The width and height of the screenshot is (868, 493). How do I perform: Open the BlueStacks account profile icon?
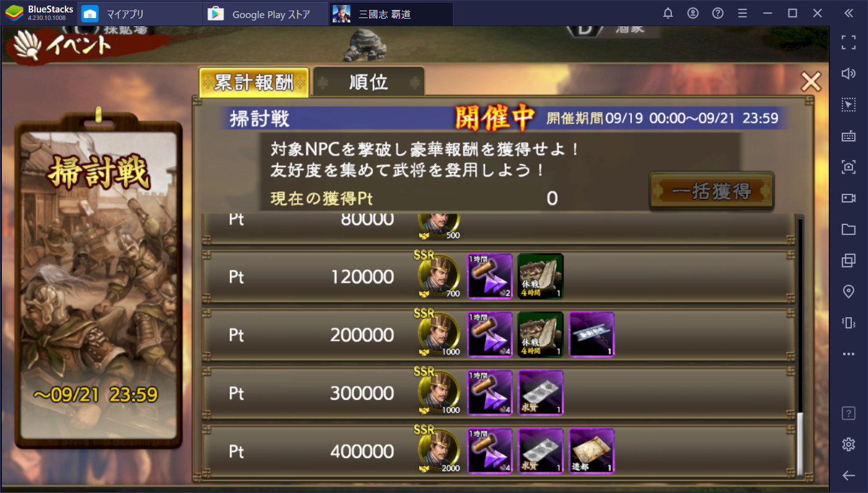tap(693, 13)
